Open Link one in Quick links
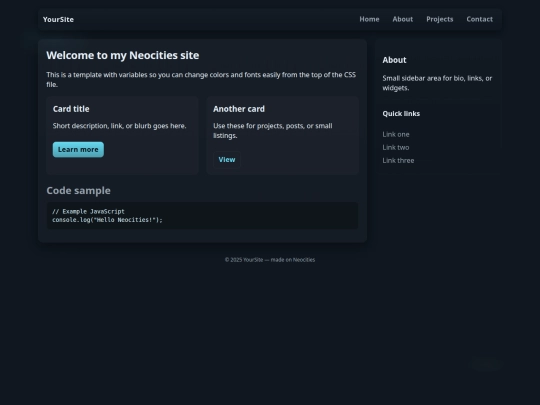Screen dimensions: 540x405 point(396,134)
